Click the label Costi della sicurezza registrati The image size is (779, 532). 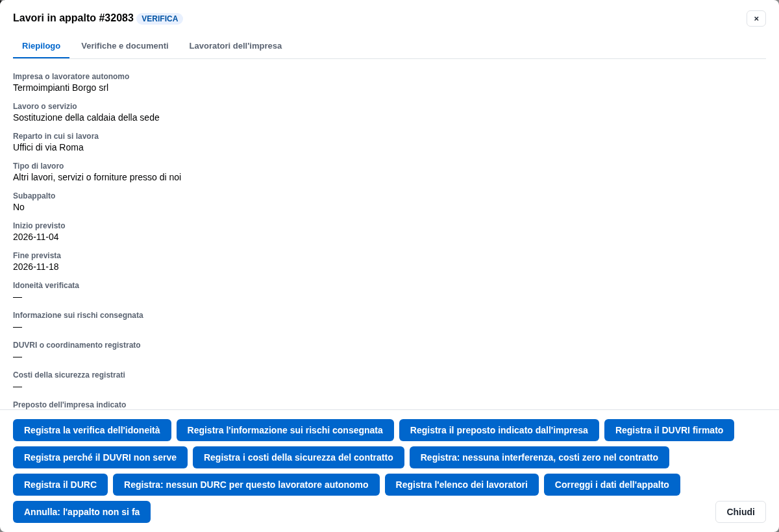[x=69, y=375]
